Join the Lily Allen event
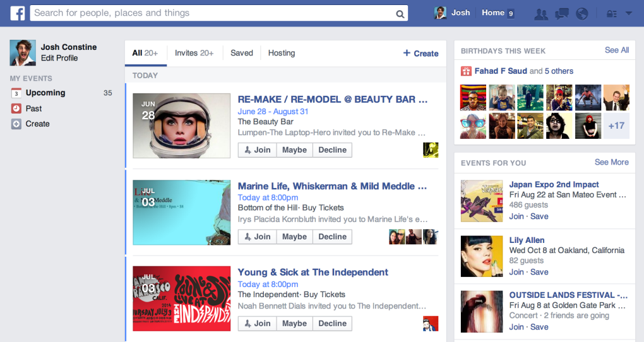The height and width of the screenshot is (342, 644). [516, 272]
